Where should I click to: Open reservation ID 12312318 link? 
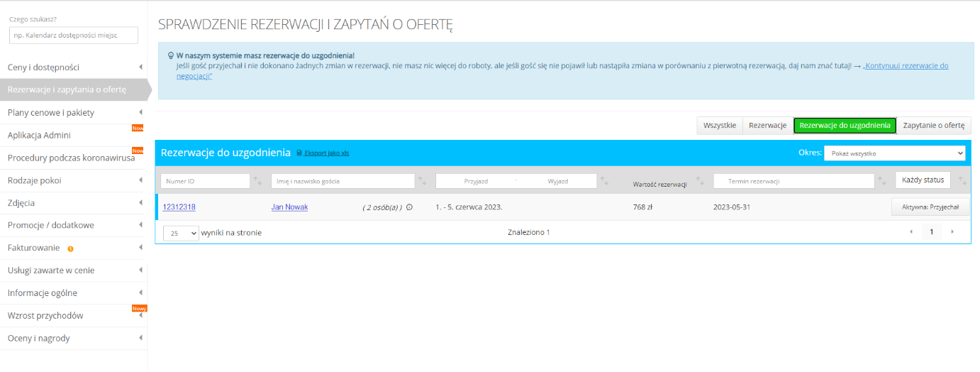click(x=179, y=207)
